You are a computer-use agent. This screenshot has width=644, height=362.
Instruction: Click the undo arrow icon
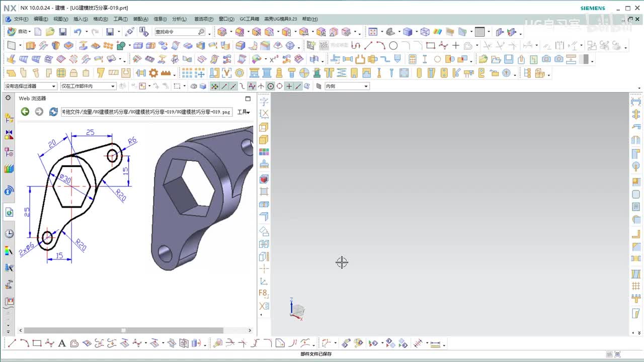tap(77, 32)
